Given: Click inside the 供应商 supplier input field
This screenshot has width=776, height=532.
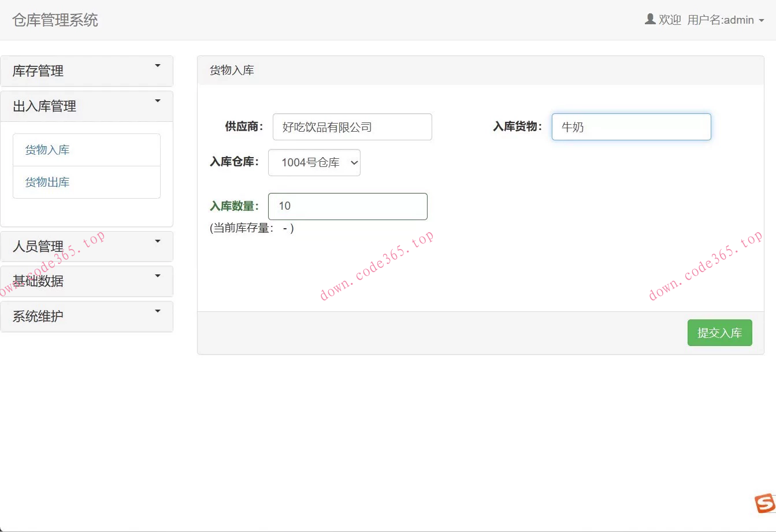Looking at the screenshot, I should pos(352,127).
